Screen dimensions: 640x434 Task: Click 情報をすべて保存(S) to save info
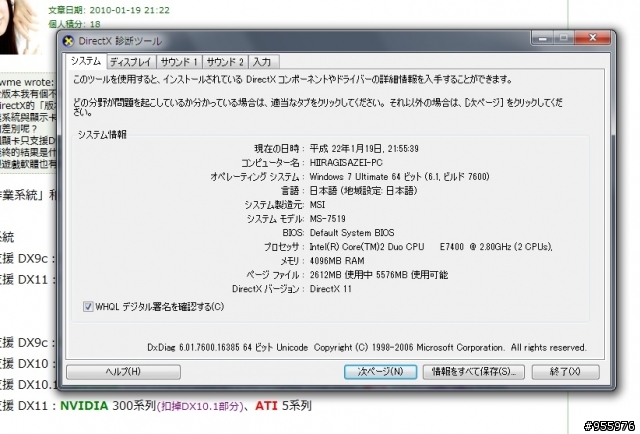pyautogui.click(x=473, y=372)
